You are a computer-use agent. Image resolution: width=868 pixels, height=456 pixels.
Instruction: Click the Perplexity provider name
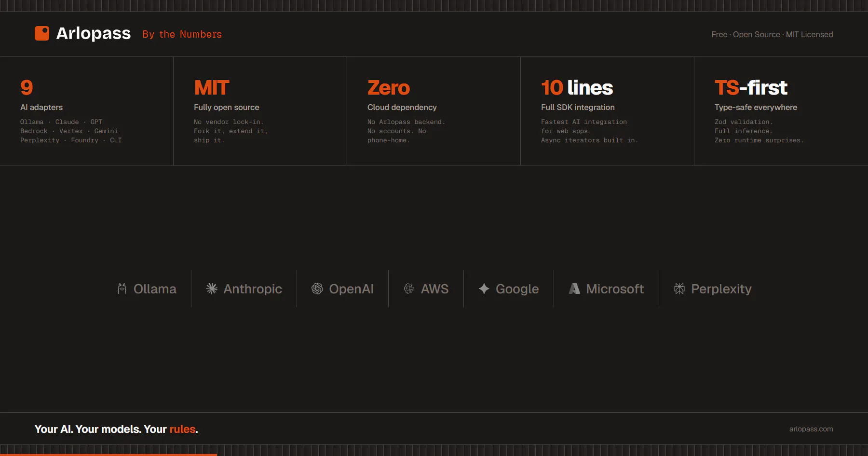coord(721,289)
